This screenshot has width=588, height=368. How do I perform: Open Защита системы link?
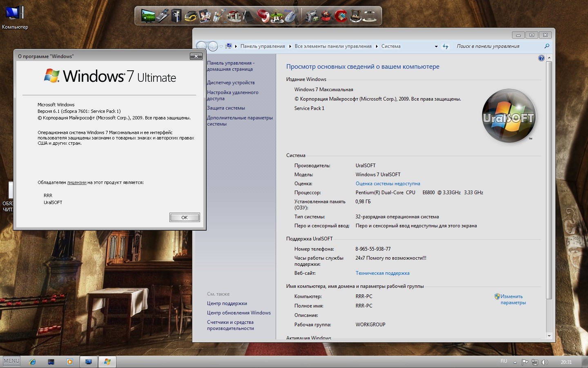(226, 108)
